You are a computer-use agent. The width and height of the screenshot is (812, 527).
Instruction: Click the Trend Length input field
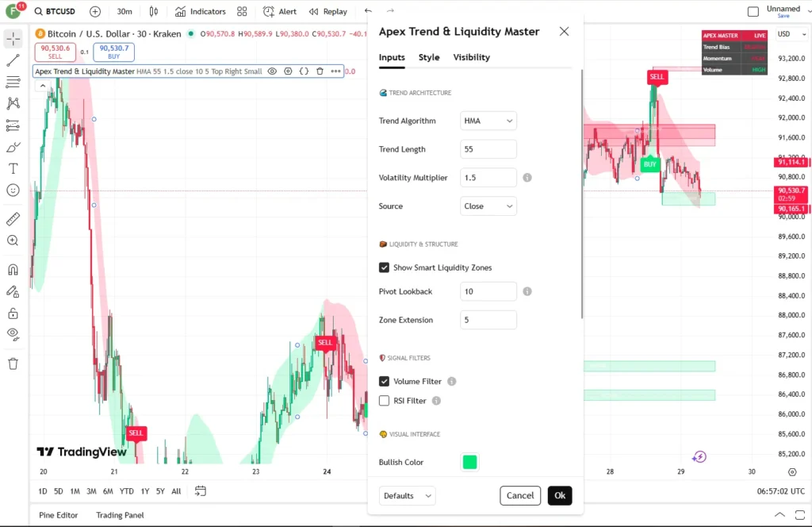pos(488,149)
